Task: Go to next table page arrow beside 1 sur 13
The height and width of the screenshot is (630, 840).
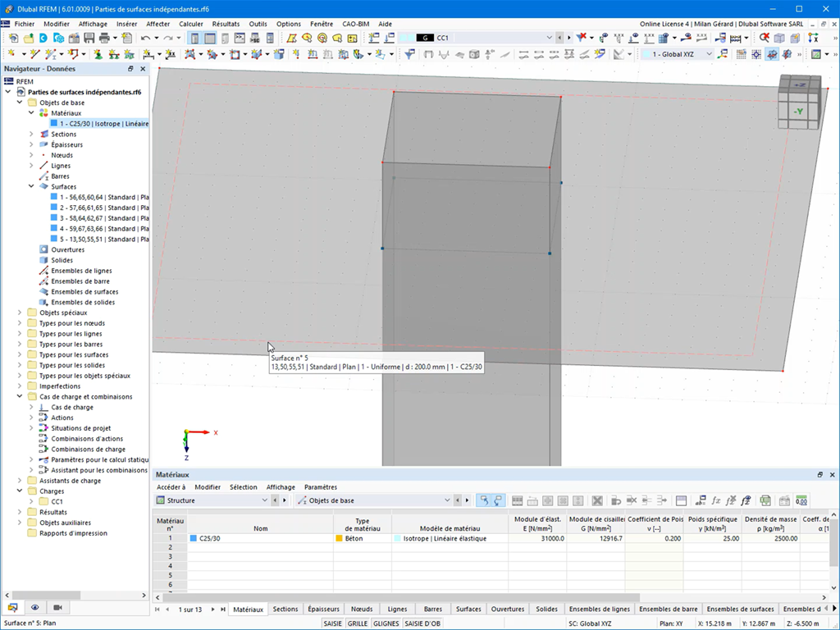Action: [213, 609]
